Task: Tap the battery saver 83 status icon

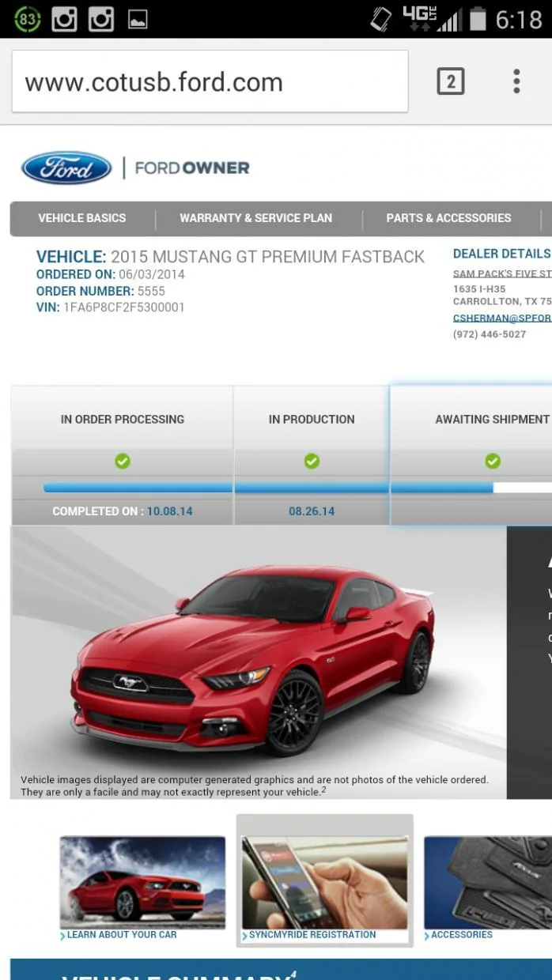Action: (27, 18)
